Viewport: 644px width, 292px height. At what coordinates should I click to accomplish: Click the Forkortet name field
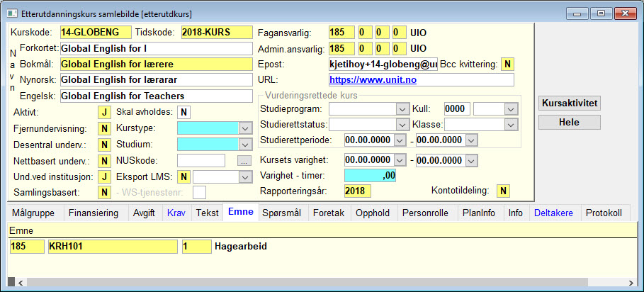tap(156, 48)
